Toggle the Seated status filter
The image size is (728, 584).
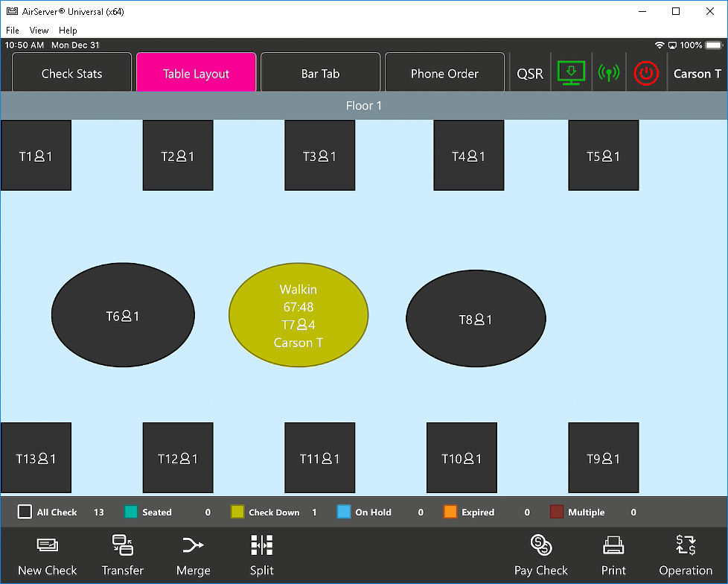131,512
